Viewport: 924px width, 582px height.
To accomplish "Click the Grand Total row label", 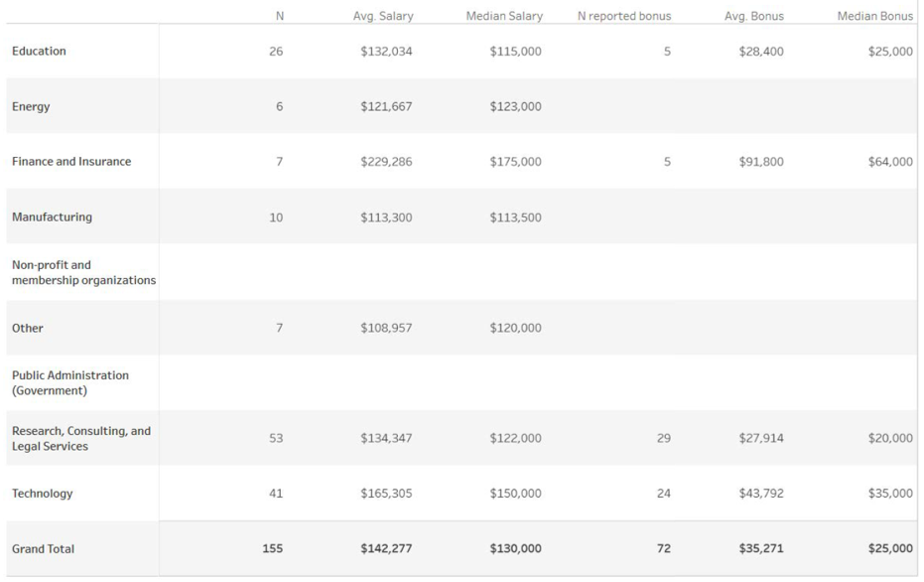I will coord(43,549).
